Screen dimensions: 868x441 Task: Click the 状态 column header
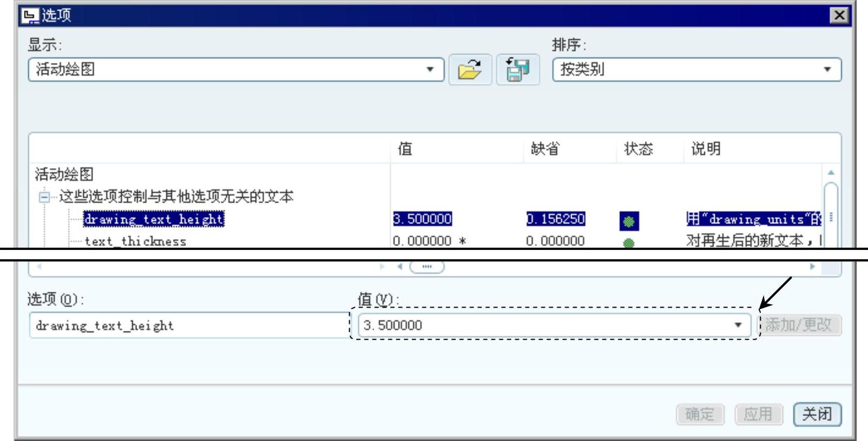638,149
